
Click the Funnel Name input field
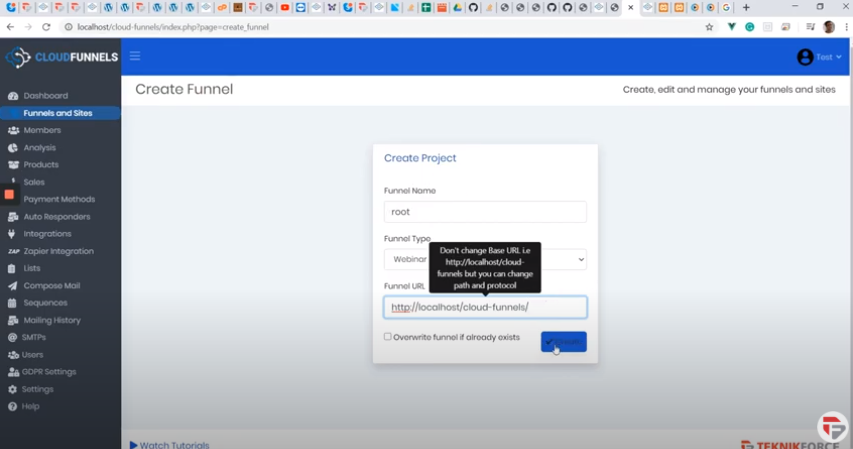pyautogui.click(x=485, y=212)
